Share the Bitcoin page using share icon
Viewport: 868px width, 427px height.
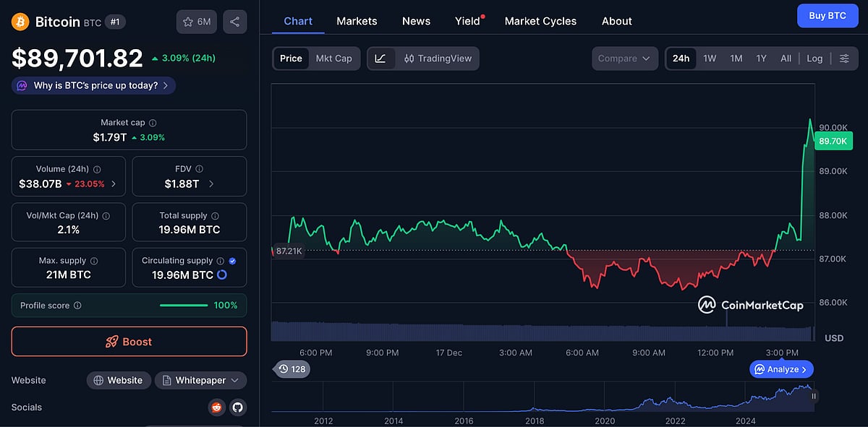pos(234,21)
